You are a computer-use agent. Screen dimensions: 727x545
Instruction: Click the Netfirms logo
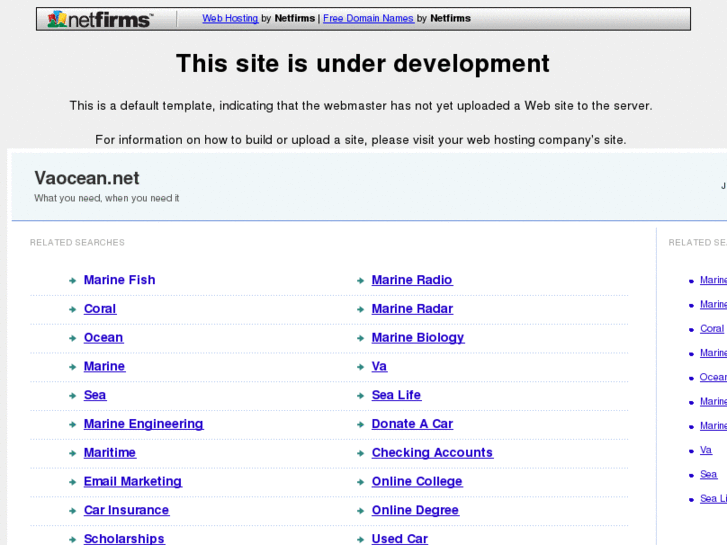coord(100,19)
